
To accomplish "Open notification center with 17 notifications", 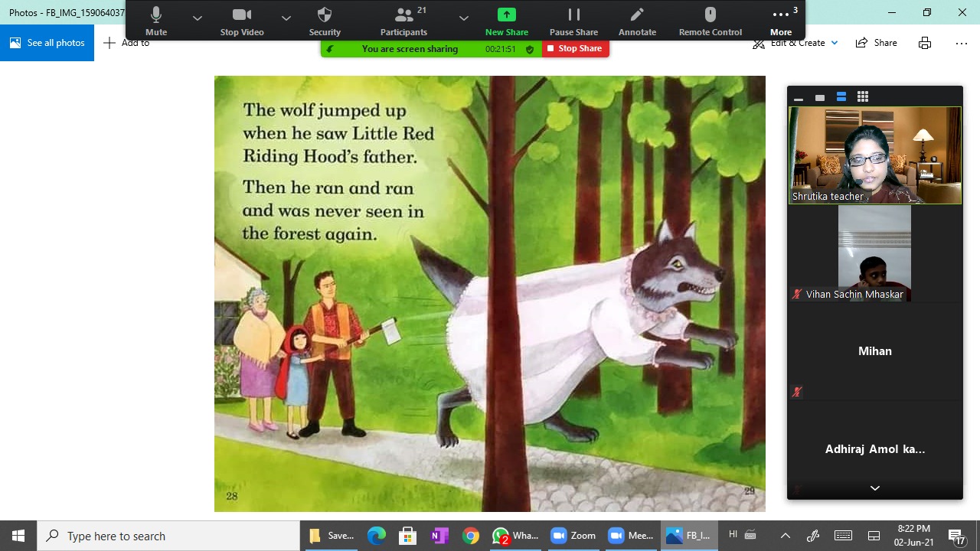I will coord(957,536).
